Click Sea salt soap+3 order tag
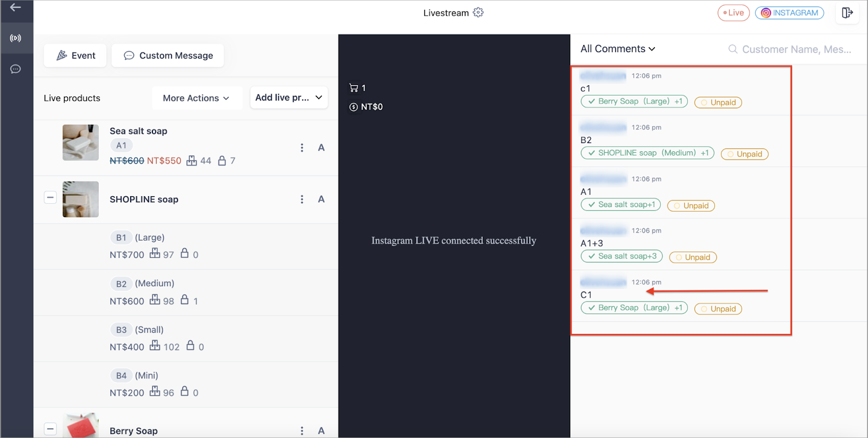 pyautogui.click(x=621, y=256)
